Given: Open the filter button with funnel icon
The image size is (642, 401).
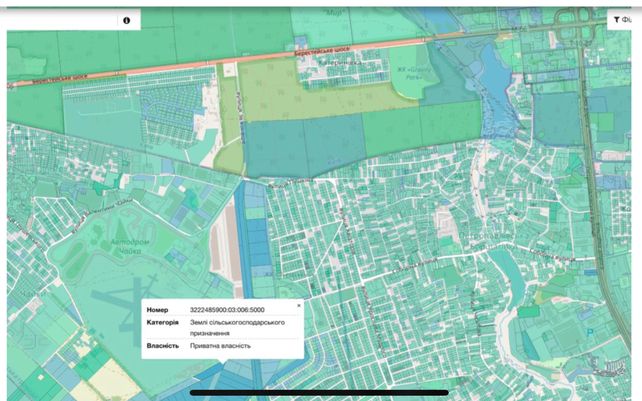Looking at the screenshot, I should (622, 19).
